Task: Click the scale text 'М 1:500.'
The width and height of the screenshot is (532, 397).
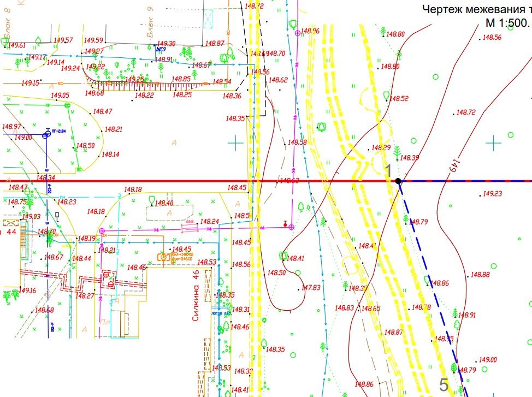Action: 507,23
